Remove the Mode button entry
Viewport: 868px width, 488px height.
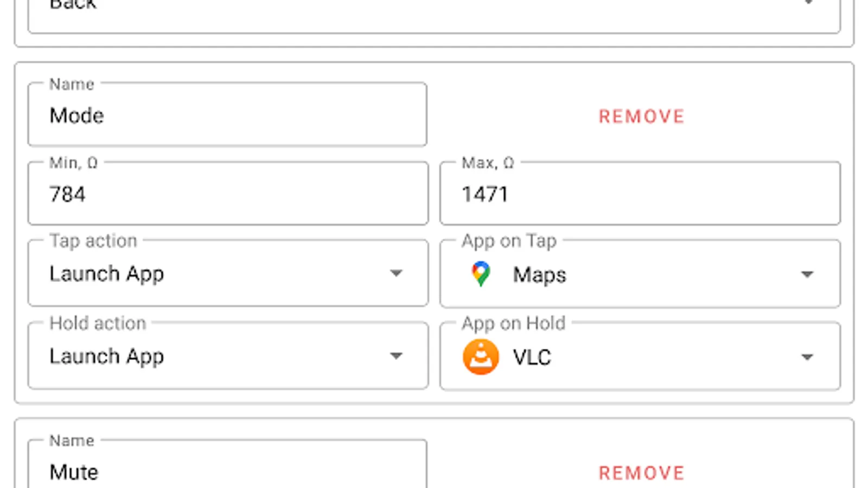(641, 116)
